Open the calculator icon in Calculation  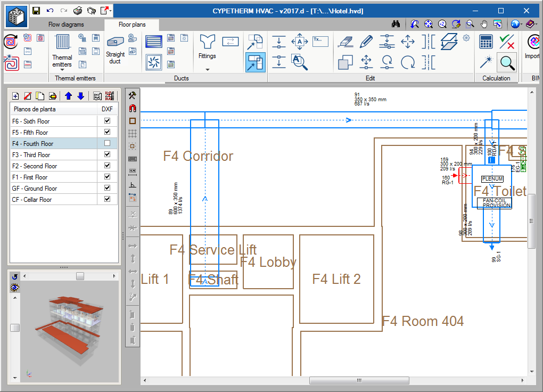click(486, 42)
